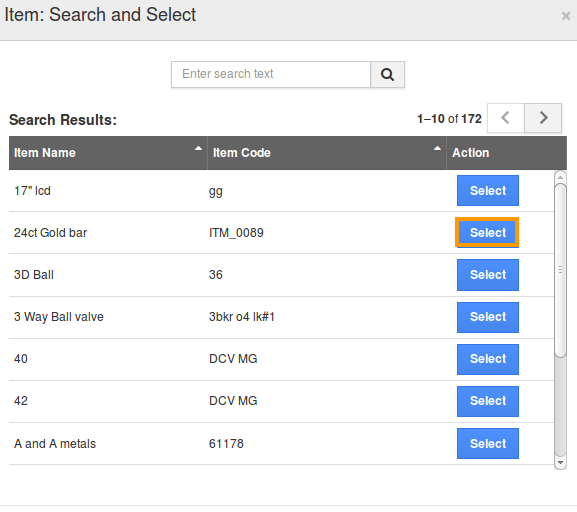
Task: Click the Item Name column header
Action: coord(108,153)
